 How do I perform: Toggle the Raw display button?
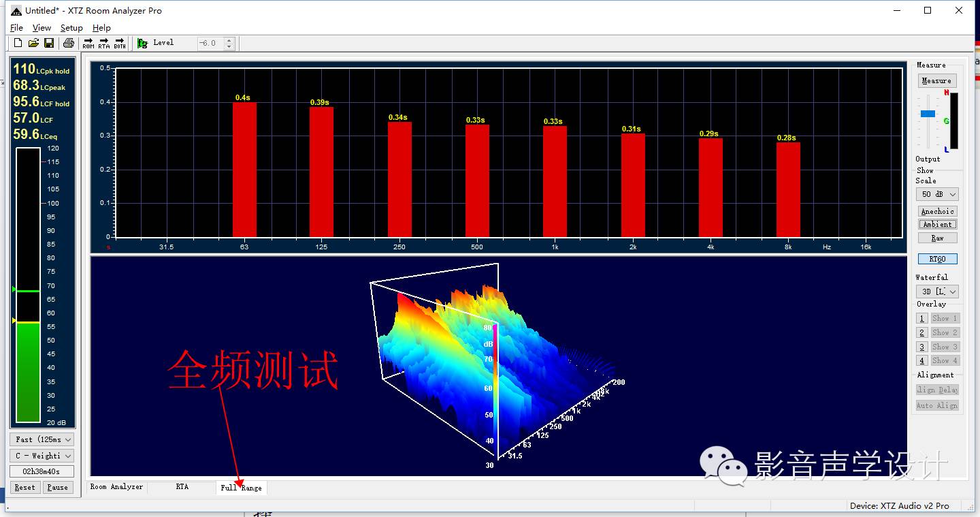pyautogui.click(x=938, y=238)
